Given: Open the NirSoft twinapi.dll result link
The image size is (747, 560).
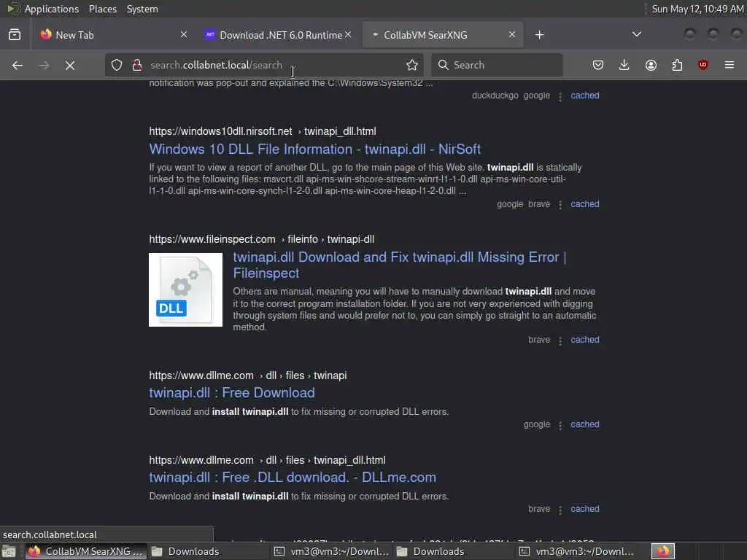Looking at the screenshot, I should click(x=315, y=149).
